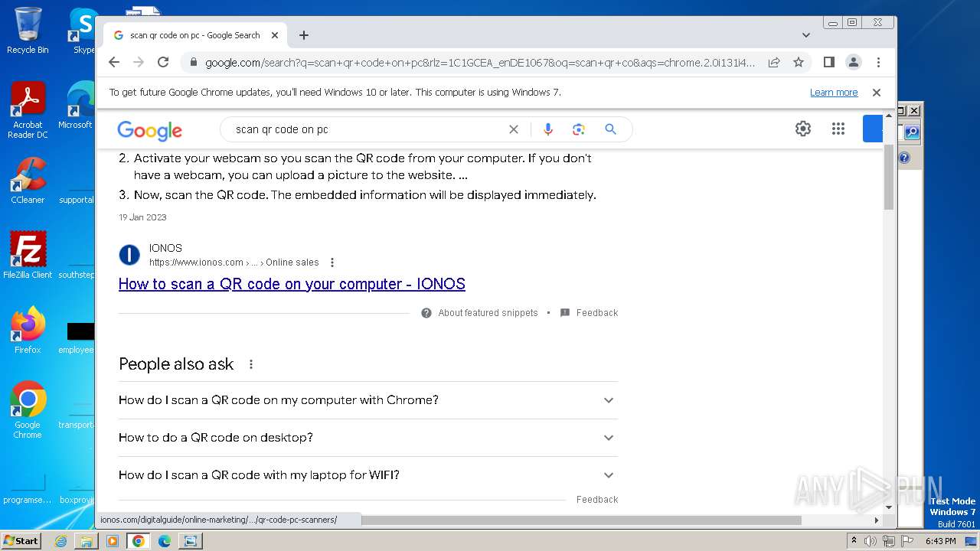This screenshot has width=980, height=551.
Task: Click the volume icon in system tray
Action: (x=871, y=541)
